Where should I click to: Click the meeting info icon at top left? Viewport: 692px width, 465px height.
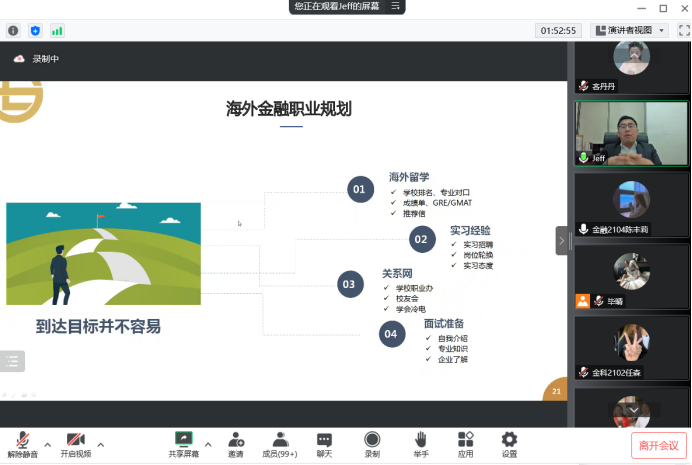[13, 31]
